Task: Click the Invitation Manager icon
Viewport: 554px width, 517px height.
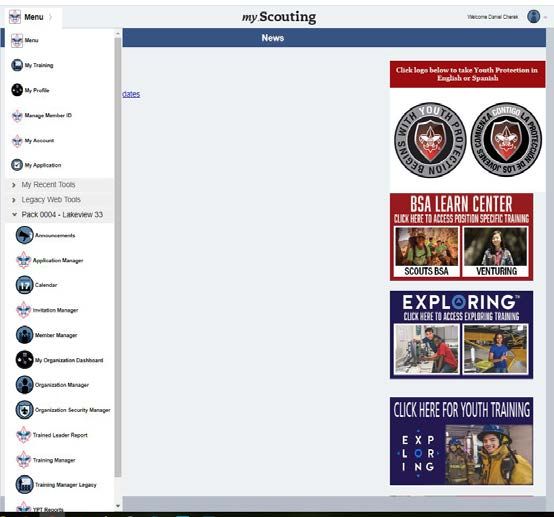Action: click(23, 310)
